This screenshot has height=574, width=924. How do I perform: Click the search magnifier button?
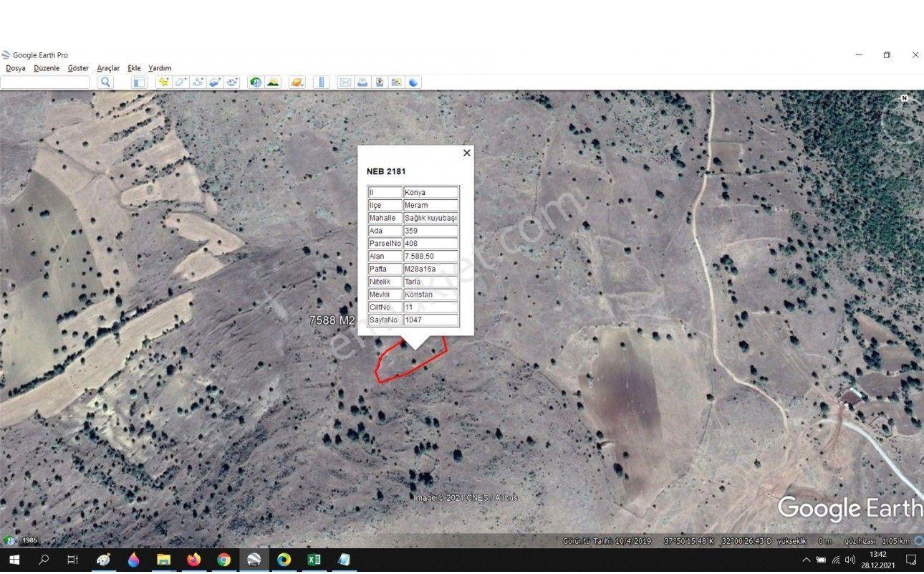tap(106, 82)
